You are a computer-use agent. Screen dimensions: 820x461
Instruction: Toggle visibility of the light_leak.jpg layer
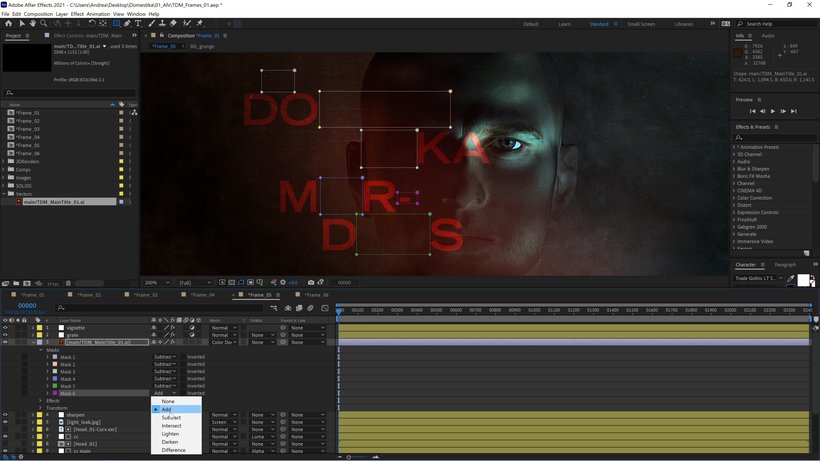pyautogui.click(x=5, y=422)
